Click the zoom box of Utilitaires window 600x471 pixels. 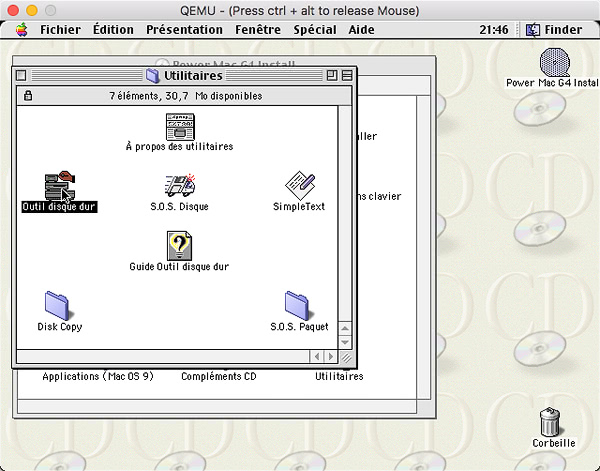pos(332,75)
